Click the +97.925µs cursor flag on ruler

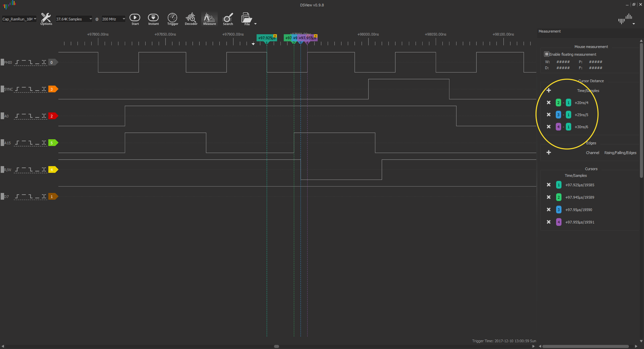pos(266,38)
